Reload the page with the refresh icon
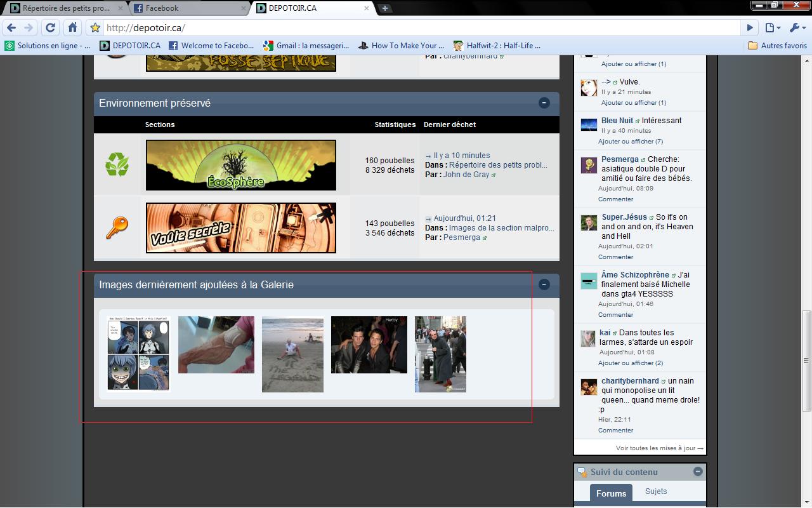 tap(51, 28)
